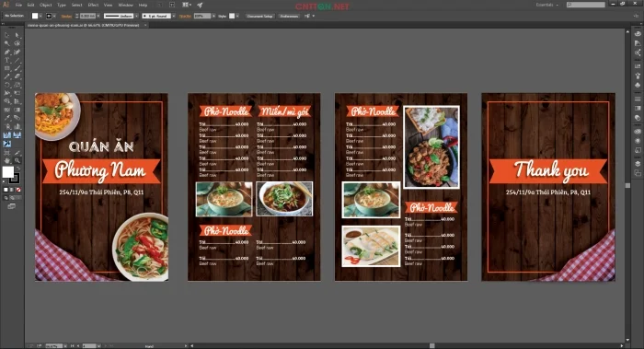The image size is (644, 349).
Task: Open the Object menu
Action: click(46, 5)
